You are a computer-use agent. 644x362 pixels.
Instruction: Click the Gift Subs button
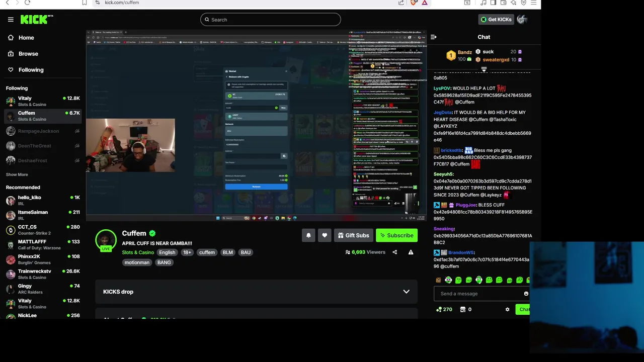pyautogui.click(x=354, y=235)
